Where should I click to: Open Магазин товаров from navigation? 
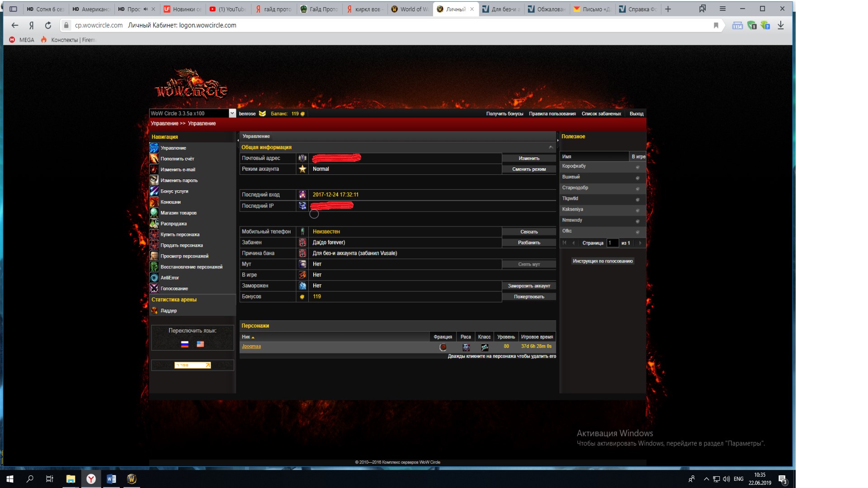pos(178,213)
